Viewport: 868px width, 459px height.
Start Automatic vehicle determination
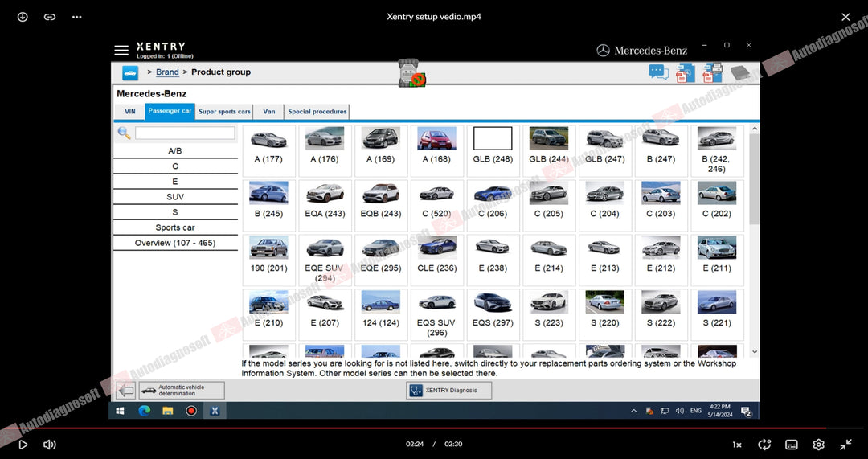[182, 391]
